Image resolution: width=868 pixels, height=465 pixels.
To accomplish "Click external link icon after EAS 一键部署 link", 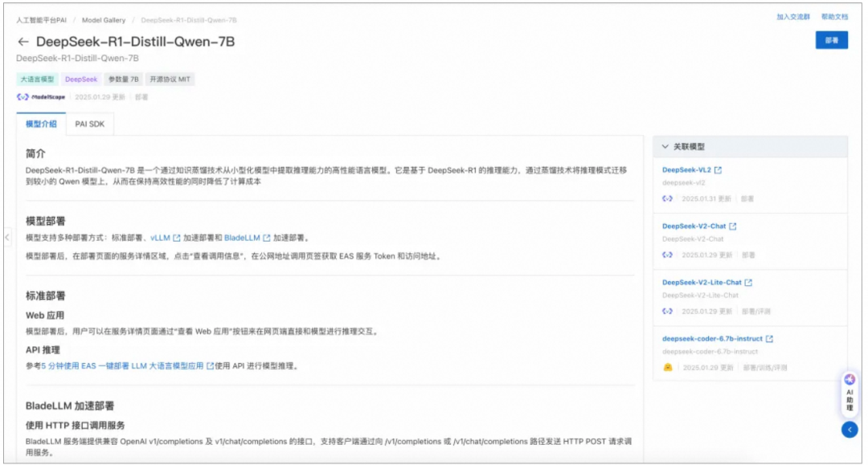I will (210, 366).
